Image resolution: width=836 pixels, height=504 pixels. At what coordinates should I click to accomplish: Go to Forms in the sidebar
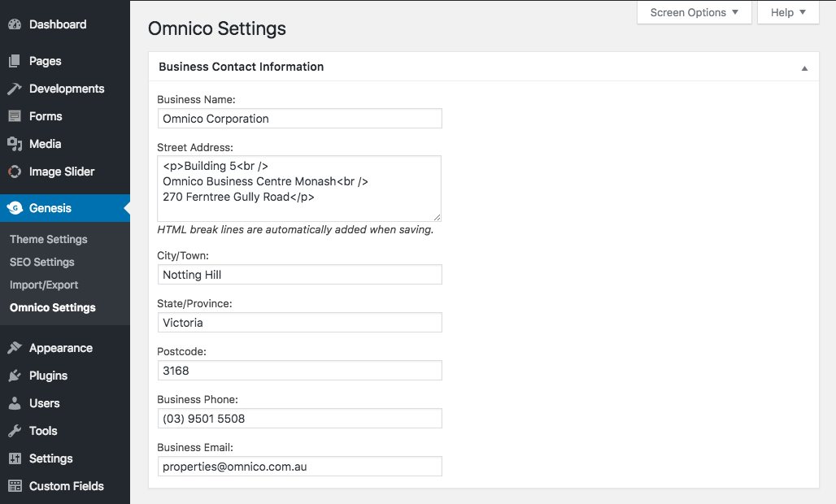point(65,116)
